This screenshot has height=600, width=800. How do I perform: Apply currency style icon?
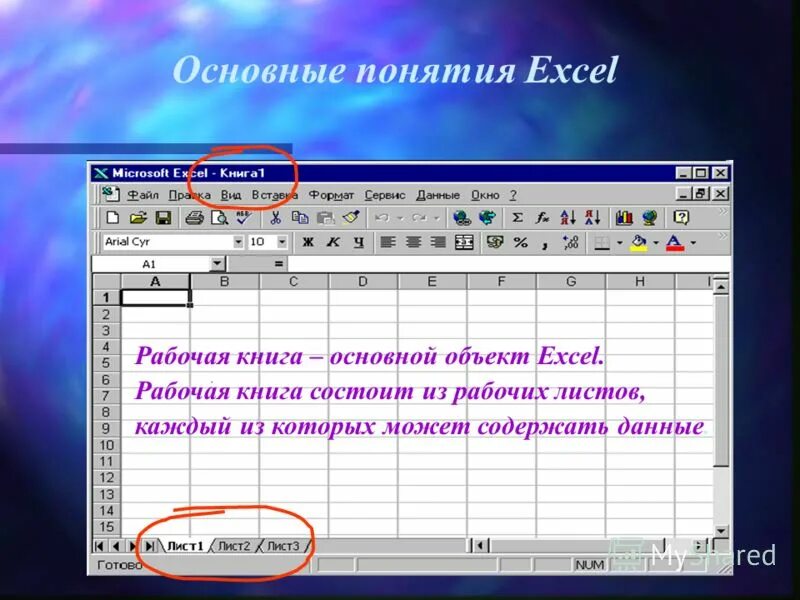pyautogui.click(x=494, y=242)
